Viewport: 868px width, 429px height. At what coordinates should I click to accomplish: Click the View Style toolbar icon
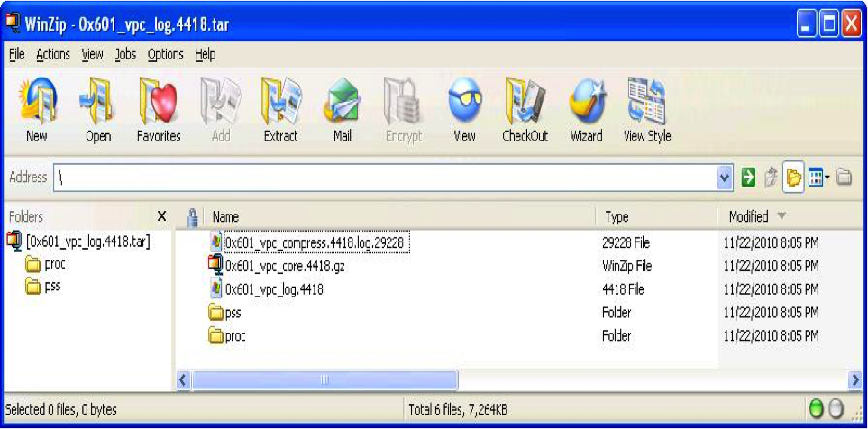[x=647, y=101]
